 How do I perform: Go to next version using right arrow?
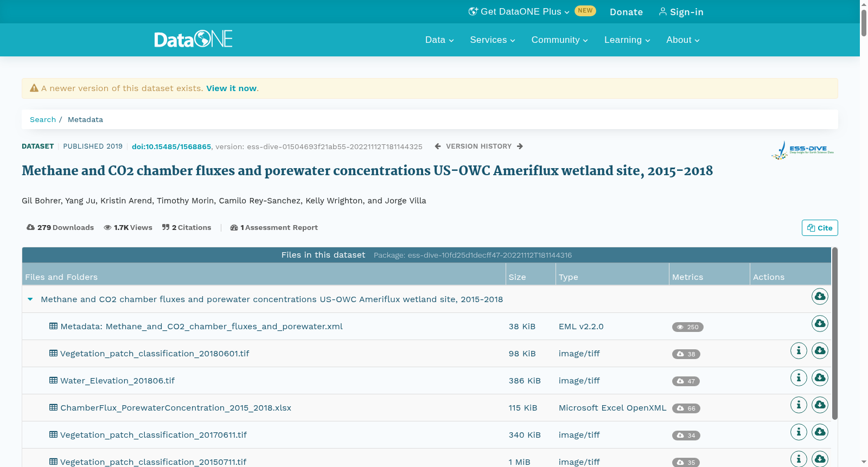click(520, 146)
